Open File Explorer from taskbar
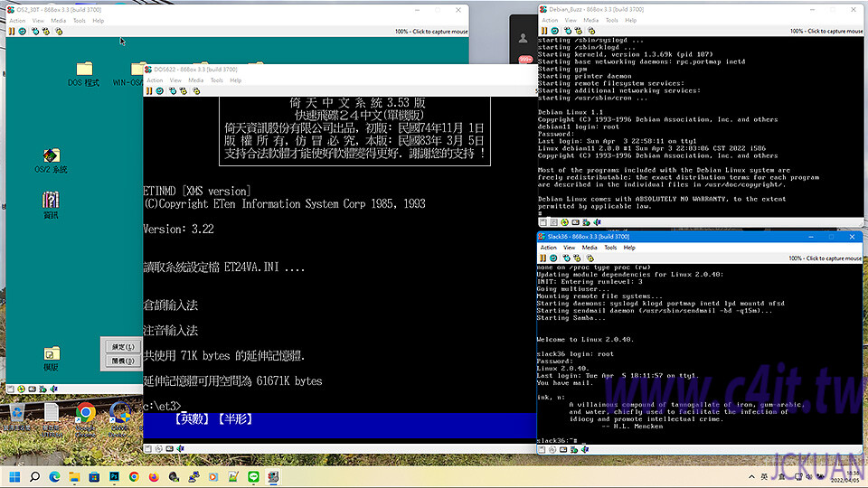The image size is (868, 488). coord(74,477)
